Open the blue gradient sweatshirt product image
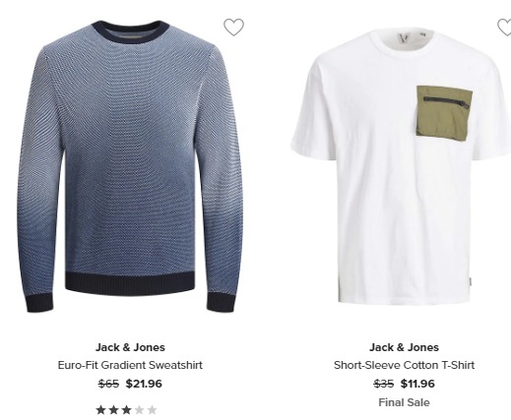The width and height of the screenshot is (511, 420). point(130,166)
